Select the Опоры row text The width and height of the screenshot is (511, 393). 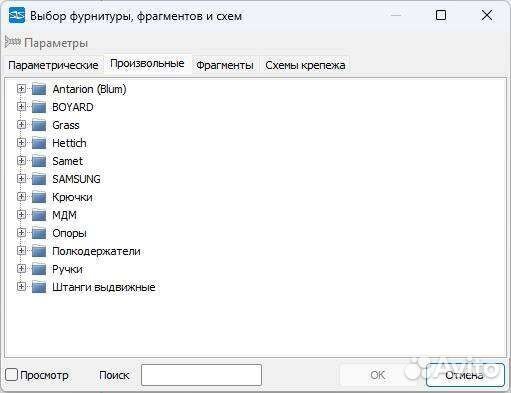(69, 233)
